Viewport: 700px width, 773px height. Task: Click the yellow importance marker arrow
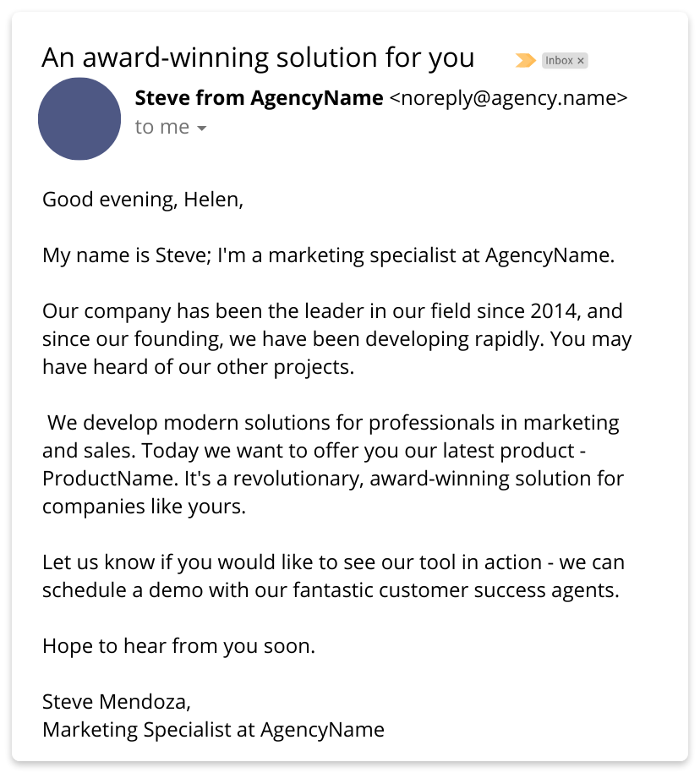coord(526,61)
